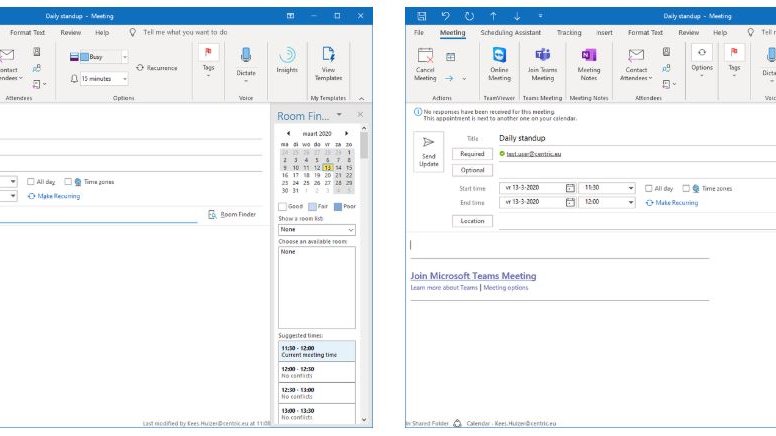Go to previous month in Room Finder calendar
776x436 pixels.
[289, 133]
